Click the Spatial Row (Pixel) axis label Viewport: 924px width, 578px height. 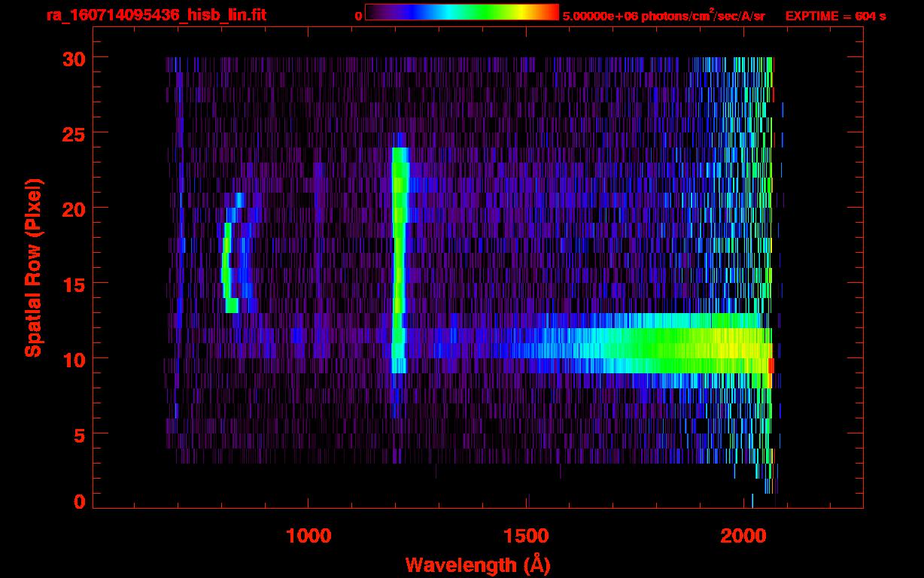pyautogui.click(x=33, y=267)
